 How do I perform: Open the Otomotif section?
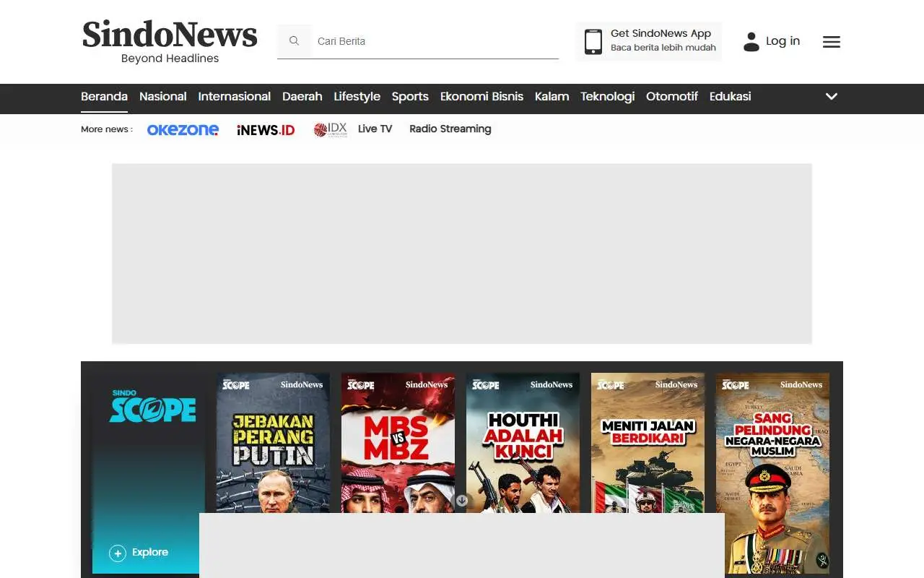[x=672, y=96]
